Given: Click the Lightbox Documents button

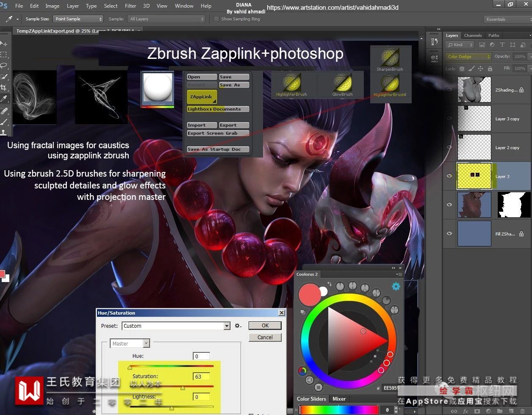Looking at the screenshot, I should pyautogui.click(x=218, y=109).
